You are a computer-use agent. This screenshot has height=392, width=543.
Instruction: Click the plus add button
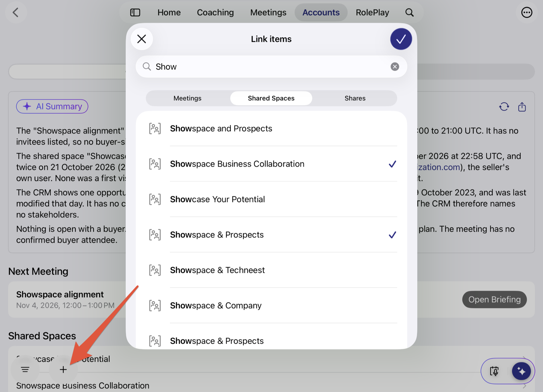pyautogui.click(x=63, y=369)
